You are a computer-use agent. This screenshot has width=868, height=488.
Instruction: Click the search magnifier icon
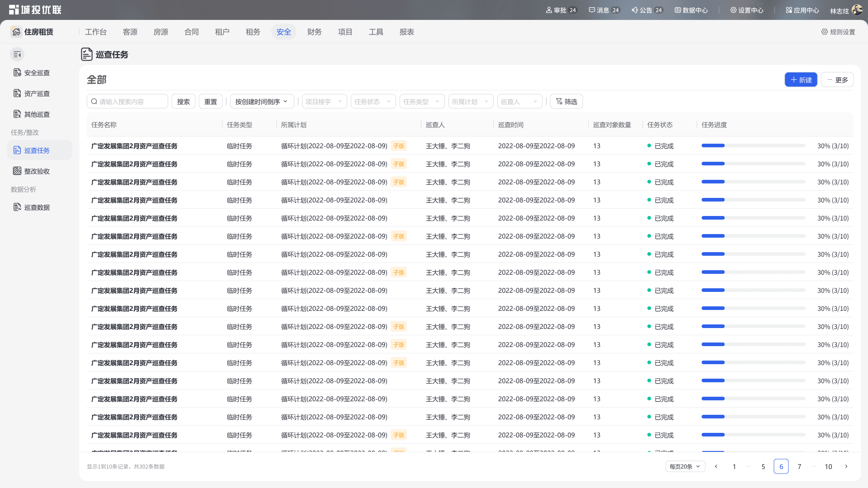pos(94,102)
